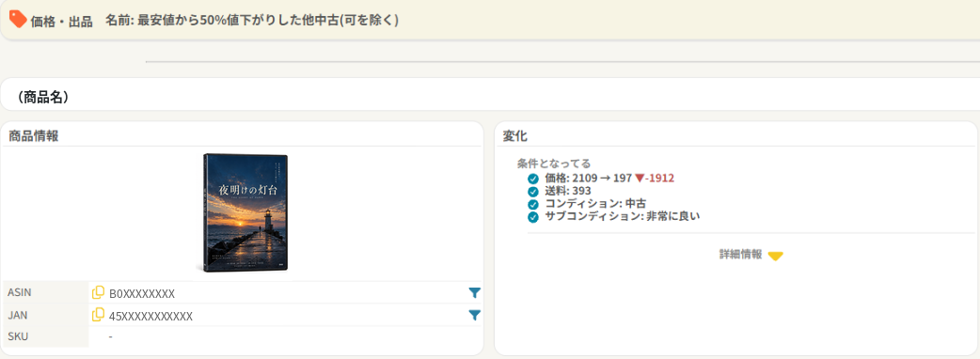980x359 pixels.
Task: Click the 価格・出品 label
Action: tap(61, 22)
